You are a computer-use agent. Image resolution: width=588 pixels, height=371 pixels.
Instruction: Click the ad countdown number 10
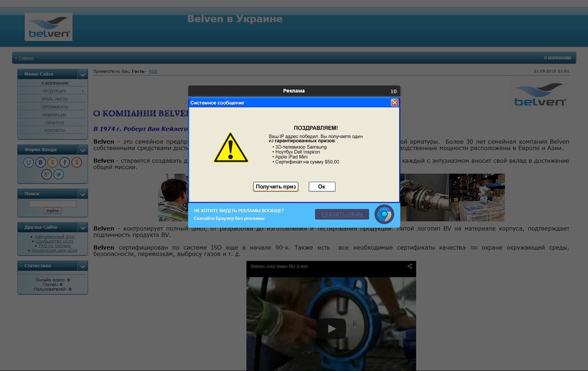tap(393, 91)
